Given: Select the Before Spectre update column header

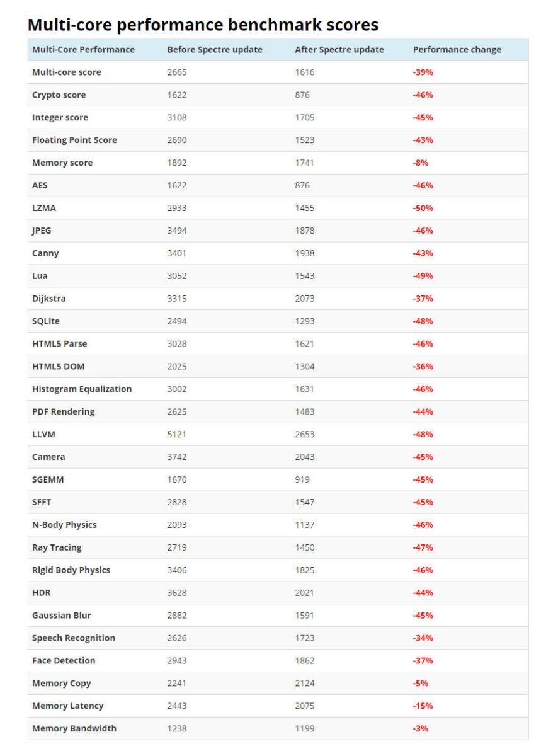Looking at the screenshot, I should pyautogui.click(x=215, y=49).
